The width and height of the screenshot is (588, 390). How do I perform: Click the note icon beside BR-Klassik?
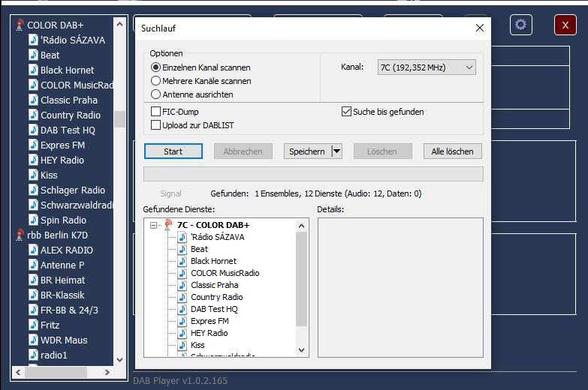[x=33, y=295]
